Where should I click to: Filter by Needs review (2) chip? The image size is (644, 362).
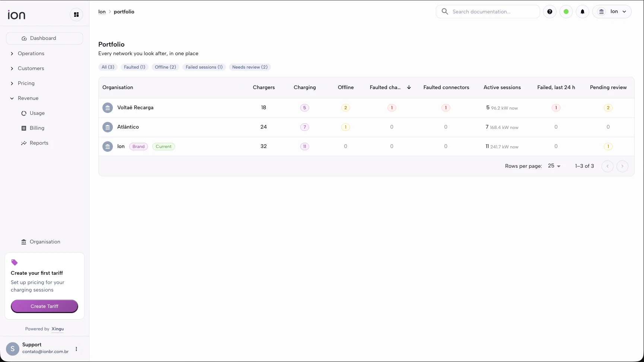click(x=250, y=67)
